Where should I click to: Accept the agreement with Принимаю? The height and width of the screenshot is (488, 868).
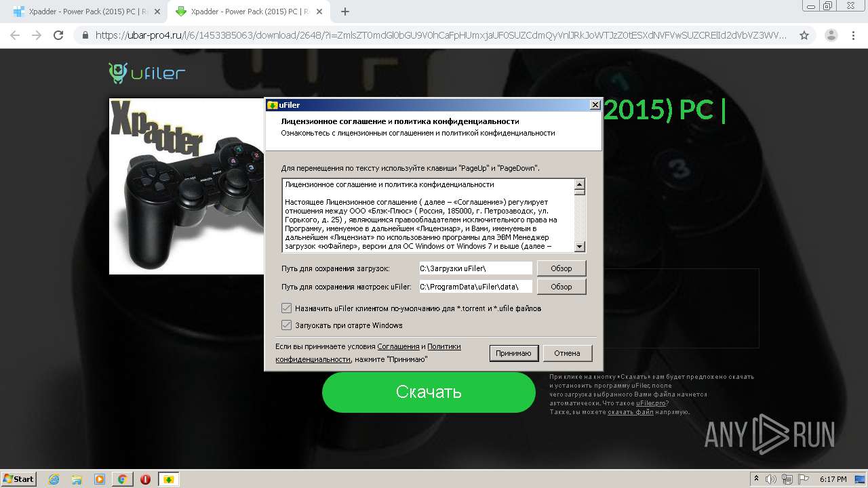coord(514,353)
